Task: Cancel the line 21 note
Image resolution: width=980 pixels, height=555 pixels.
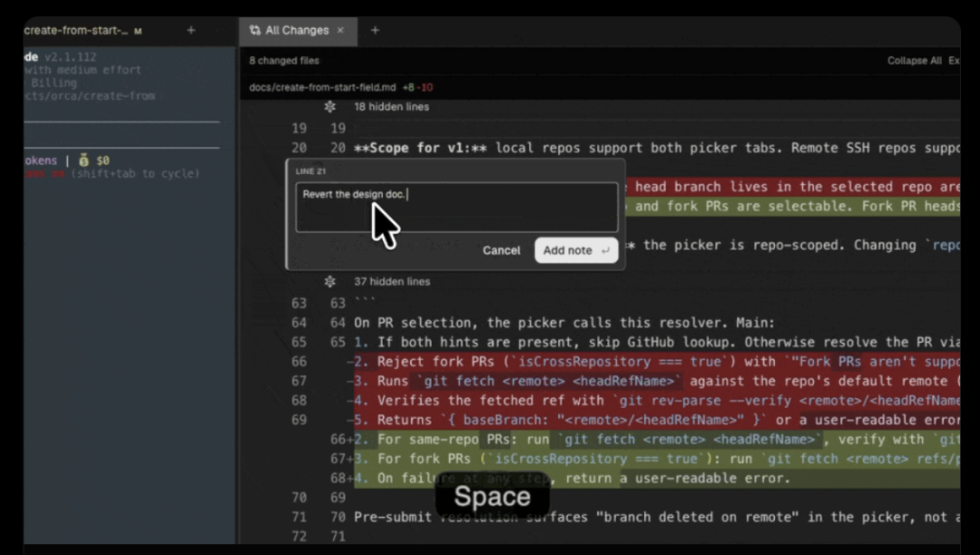Action: click(501, 250)
